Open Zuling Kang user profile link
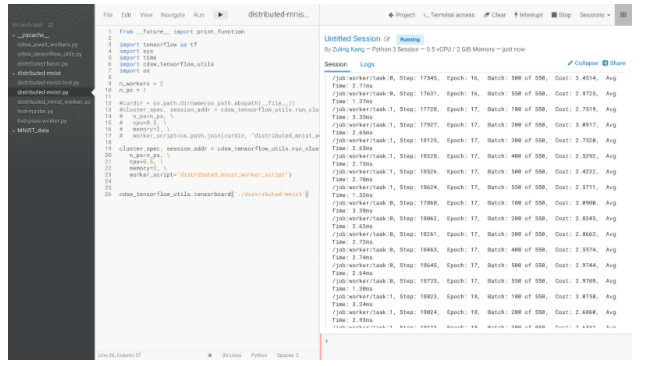This screenshot has width=666, height=366. 348,50
